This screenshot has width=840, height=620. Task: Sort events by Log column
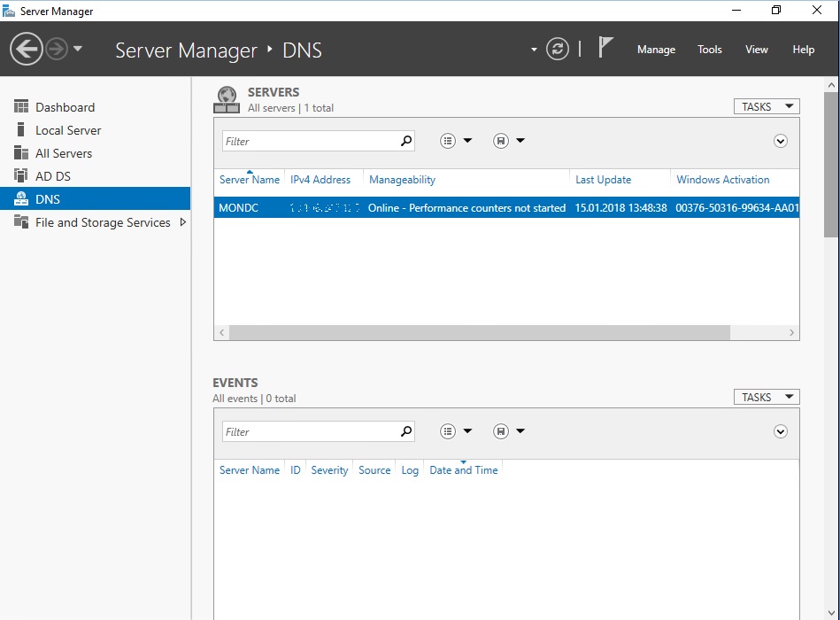click(x=410, y=470)
